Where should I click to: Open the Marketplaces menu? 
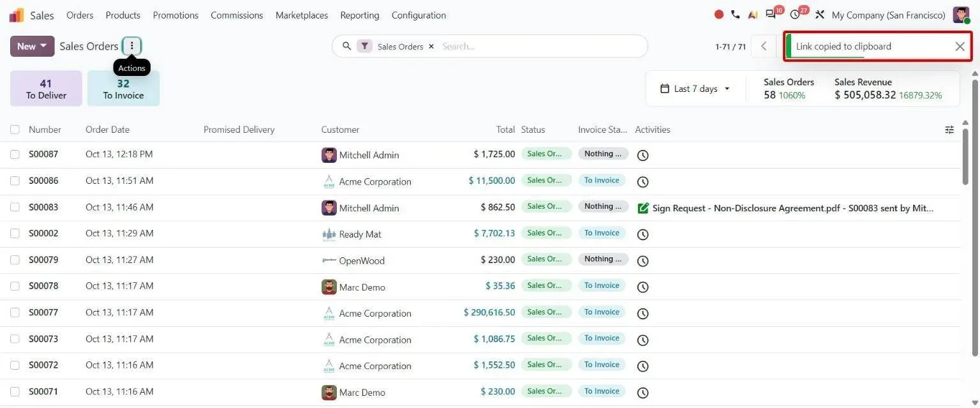(x=302, y=15)
